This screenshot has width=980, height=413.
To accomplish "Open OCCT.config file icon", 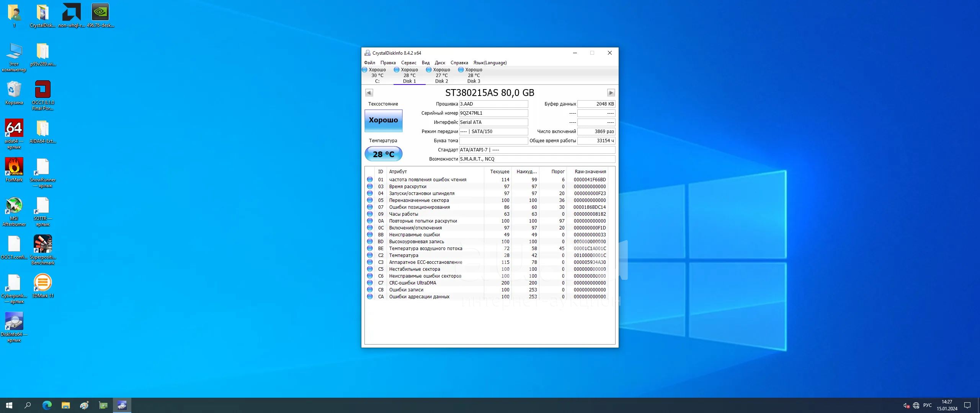I will click(x=14, y=247).
